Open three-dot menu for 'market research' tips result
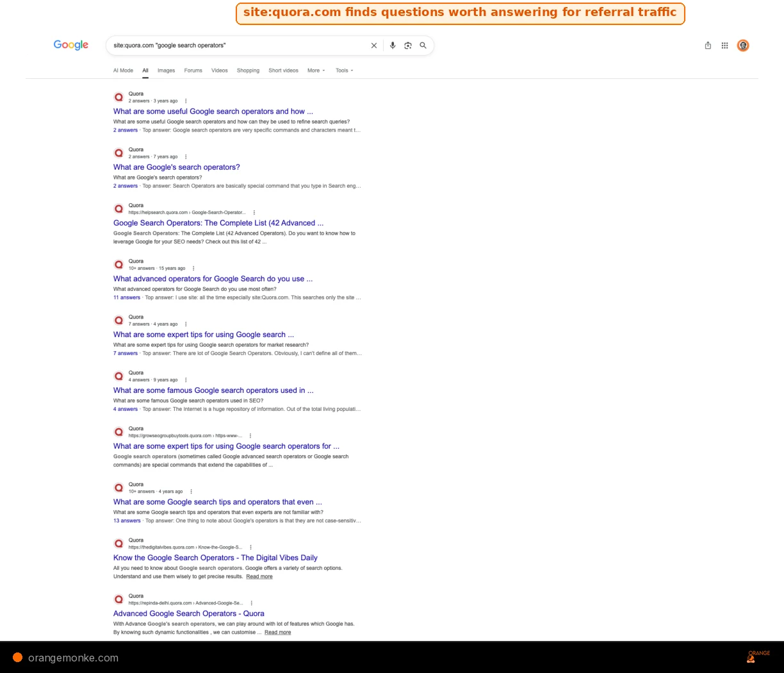Screen dimensions: 784x673 (186, 324)
